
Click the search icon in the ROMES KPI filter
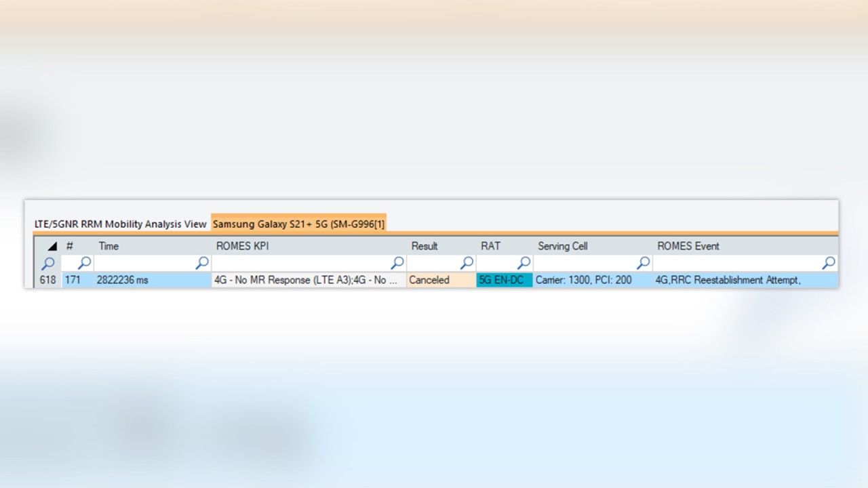(397, 263)
